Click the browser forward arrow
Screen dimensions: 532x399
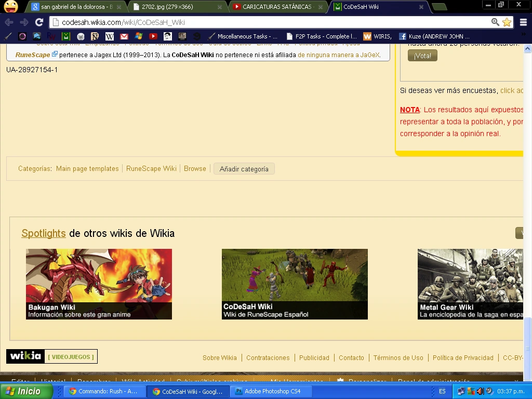tap(24, 22)
